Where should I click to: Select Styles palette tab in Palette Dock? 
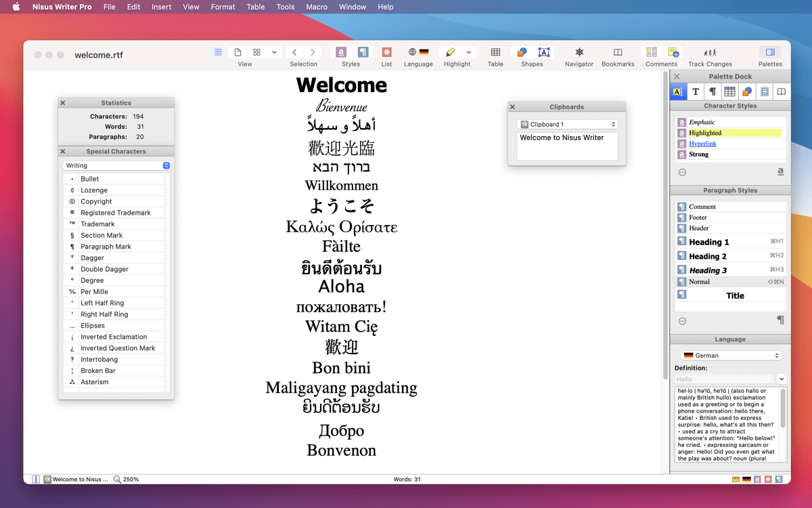[x=678, y=91]
